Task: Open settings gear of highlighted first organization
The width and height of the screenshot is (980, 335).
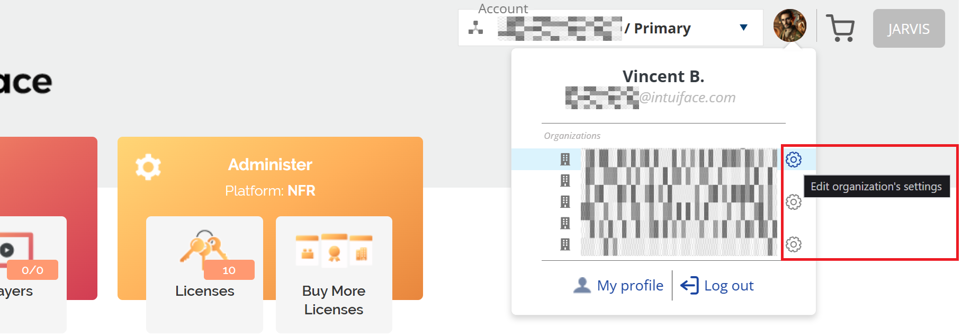Action: pos(793,159)
